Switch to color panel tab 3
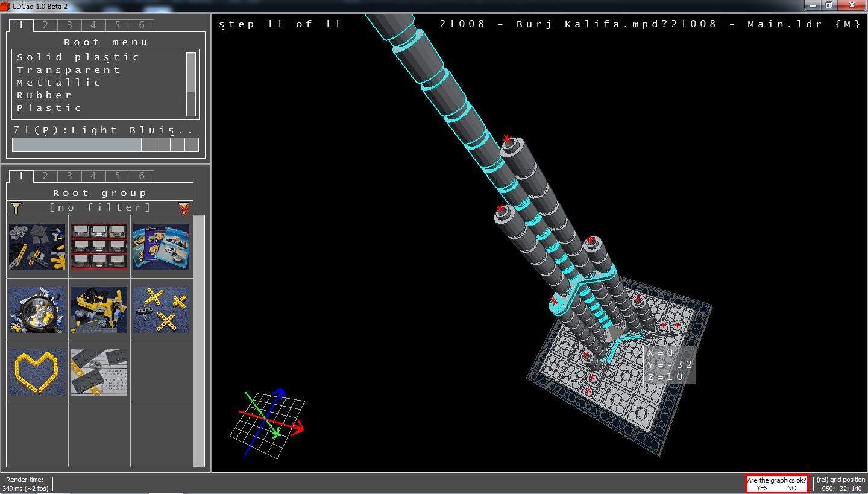The width and height of the screenshot is (868, 494). [69, 25]
